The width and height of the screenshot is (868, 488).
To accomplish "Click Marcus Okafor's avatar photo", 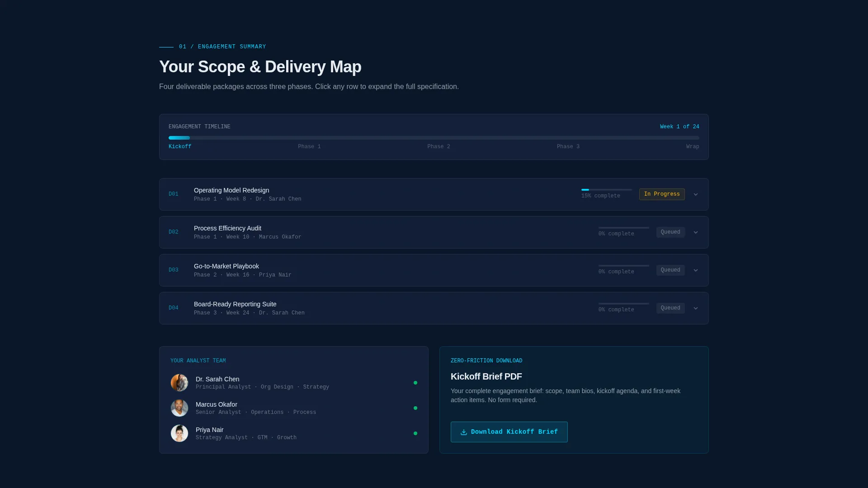I will pos(179,408).
